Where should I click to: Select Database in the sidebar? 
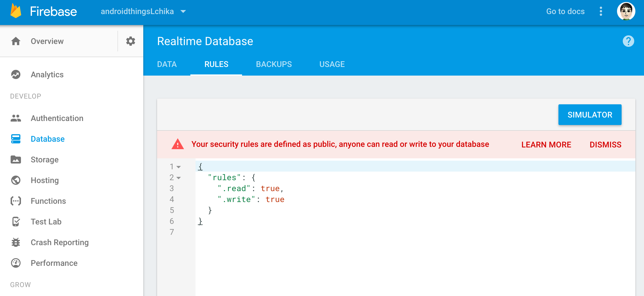pyautogui.click(x=48, y=139)
